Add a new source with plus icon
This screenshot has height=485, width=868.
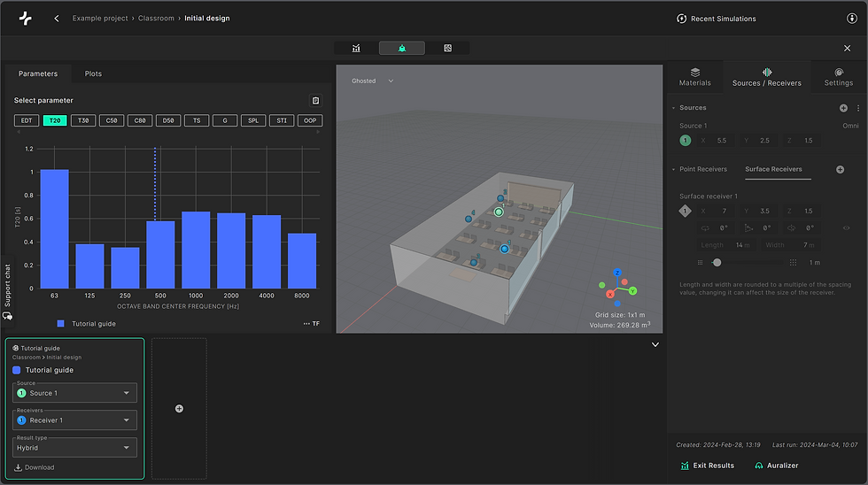pos(843,108)
